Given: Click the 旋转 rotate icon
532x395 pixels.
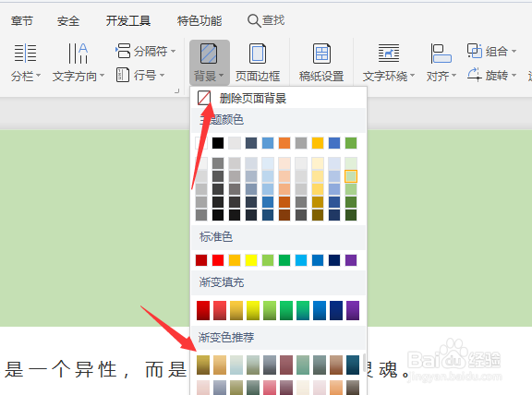Looking at the screenshot, I should point(475,75).
